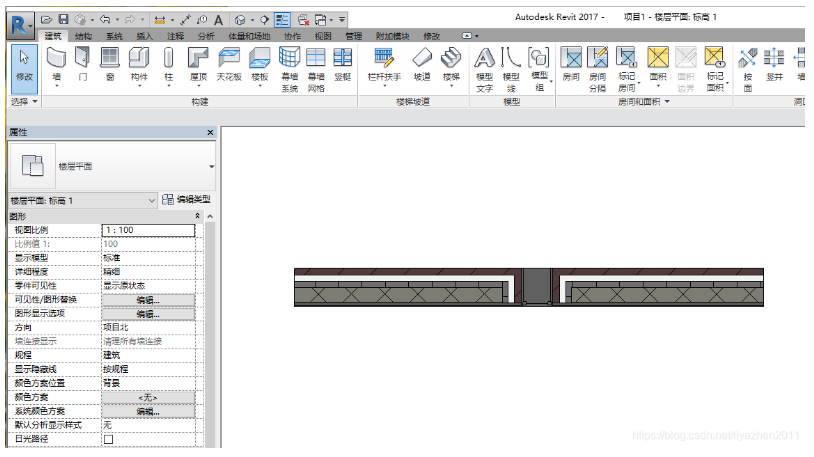The height and width of the screenshot is (457, 814).
Task: Expand the 楼层平面 type selector dropdown
Action: 212,166
